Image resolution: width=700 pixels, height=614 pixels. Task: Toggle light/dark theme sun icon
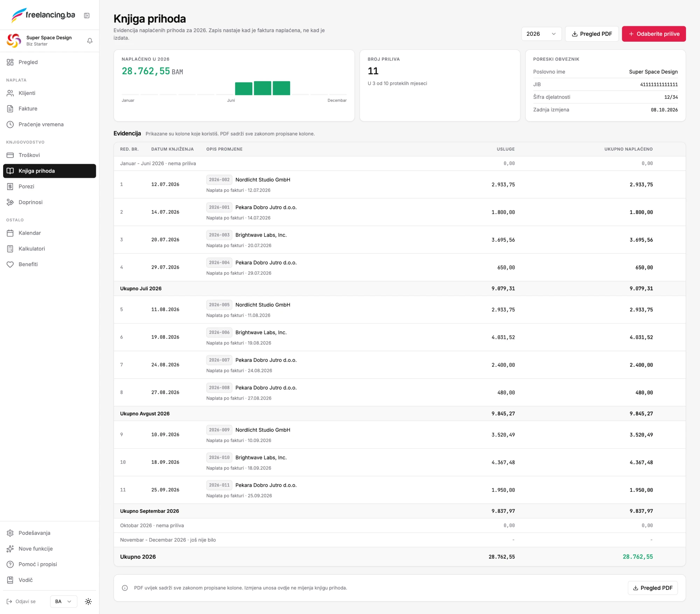[x=88, y=601]
